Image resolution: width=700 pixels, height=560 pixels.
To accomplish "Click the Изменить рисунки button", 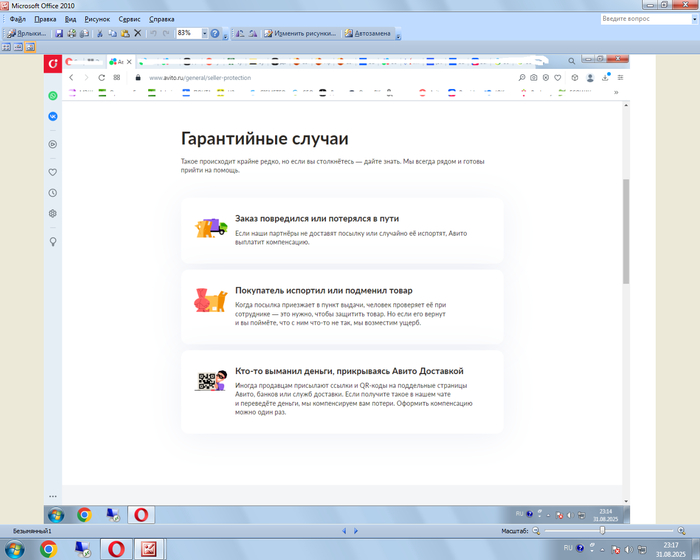I will click(x=300, y=33).
